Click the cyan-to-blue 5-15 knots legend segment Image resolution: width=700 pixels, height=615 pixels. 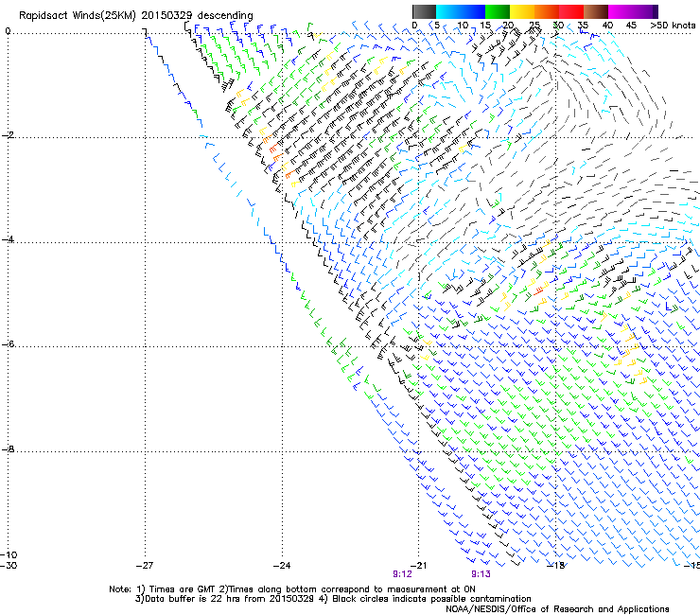click(x=461, y=11)
